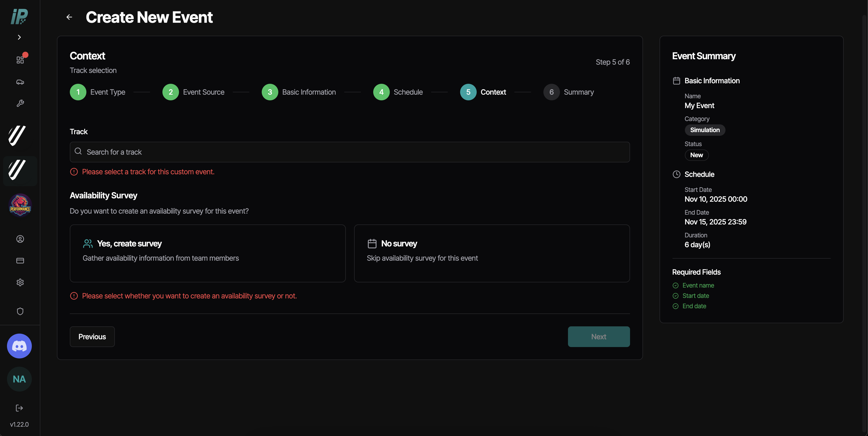
Task: Click the magnifier icon in track search
Action: coord(78,151)
